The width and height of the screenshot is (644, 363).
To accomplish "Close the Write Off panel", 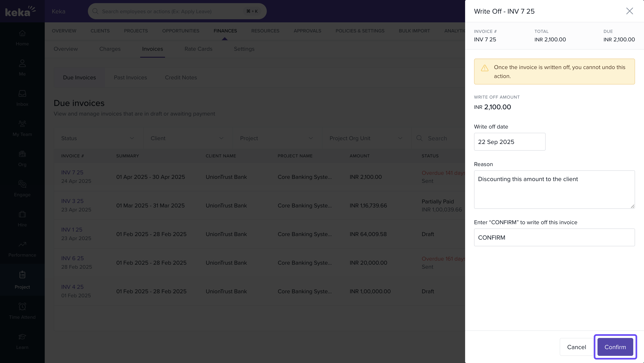I will (629, 11).
